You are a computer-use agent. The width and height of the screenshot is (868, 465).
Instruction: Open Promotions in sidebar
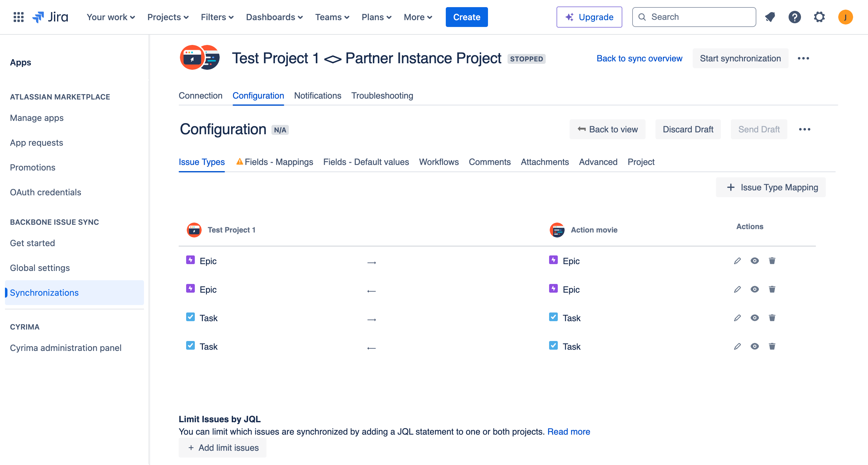pyautogui.click(x=32, y=167)
